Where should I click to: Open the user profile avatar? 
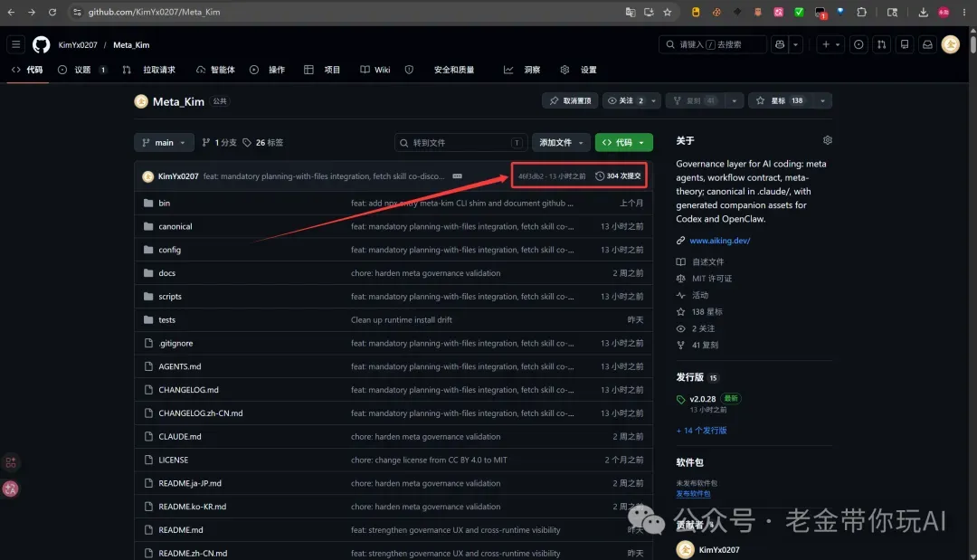click(x=950, y=45)
